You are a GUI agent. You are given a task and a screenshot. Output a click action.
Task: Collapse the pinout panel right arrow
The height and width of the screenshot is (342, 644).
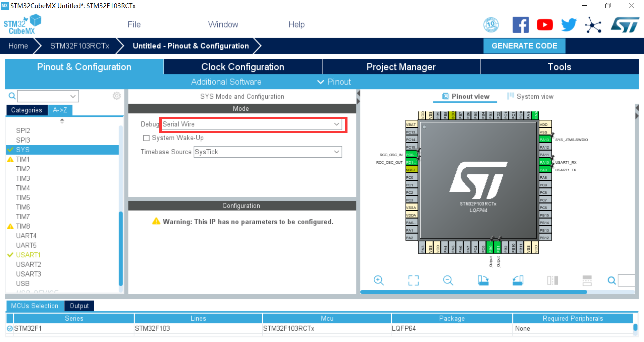[x=637, y=116]
